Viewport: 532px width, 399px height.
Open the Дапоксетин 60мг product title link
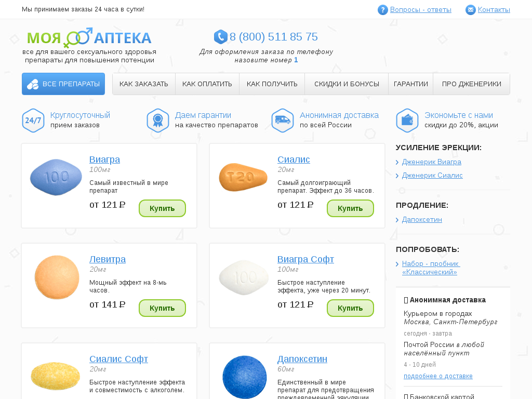tap(302, 358)
